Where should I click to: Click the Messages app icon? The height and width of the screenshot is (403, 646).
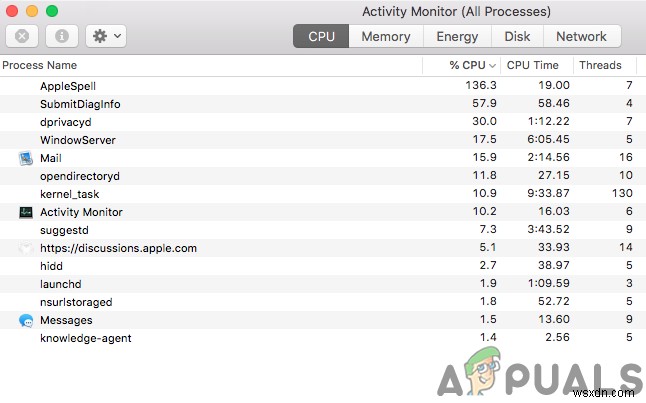[26, 320]
